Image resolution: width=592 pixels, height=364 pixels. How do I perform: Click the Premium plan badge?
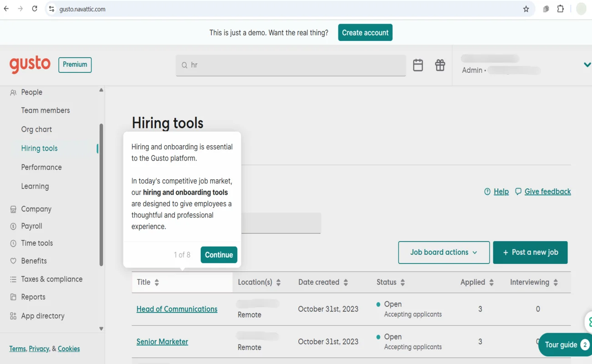pyautogui.click(x=75, y=65)
